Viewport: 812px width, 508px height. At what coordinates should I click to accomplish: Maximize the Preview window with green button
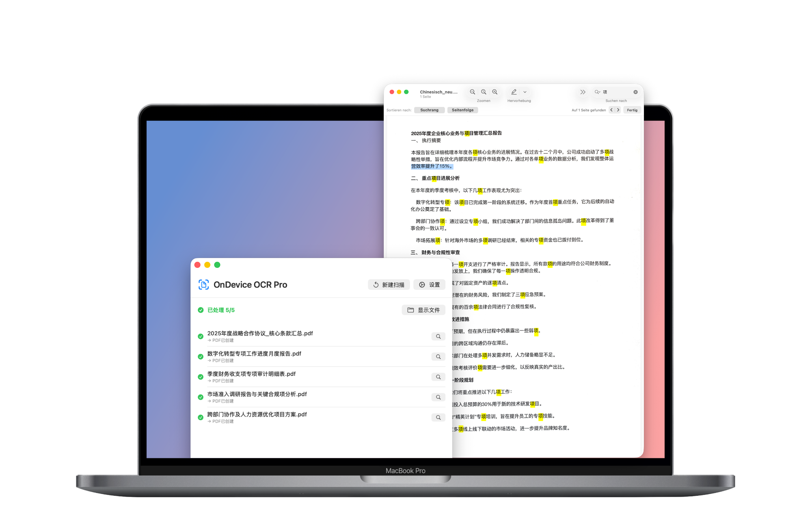406,92
